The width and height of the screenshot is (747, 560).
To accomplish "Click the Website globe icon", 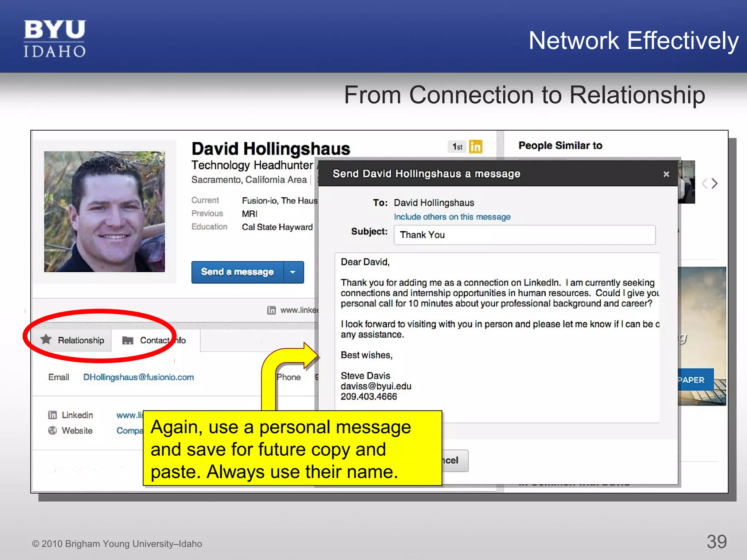I will pyautogui.click(x=53, y=431).
